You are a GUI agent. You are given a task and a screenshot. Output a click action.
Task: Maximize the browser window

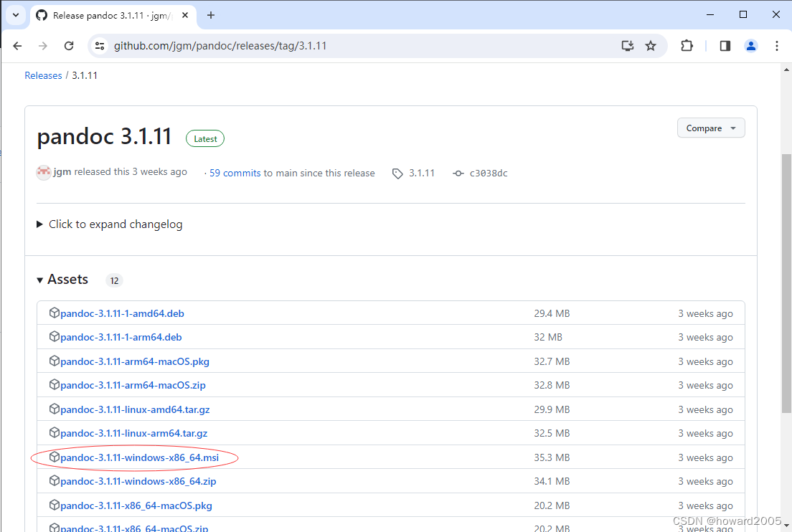pyautogui.click(x=743, y=14)
